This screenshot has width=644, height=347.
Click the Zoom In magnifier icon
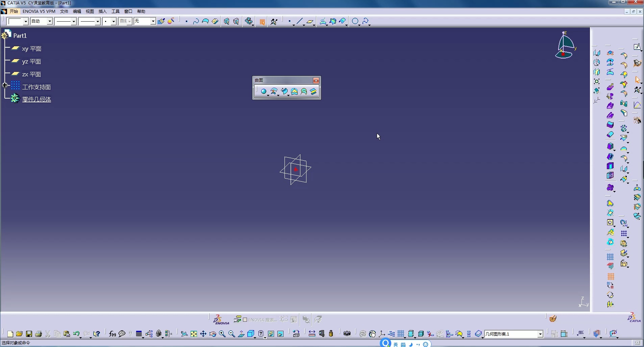[222, 334]
